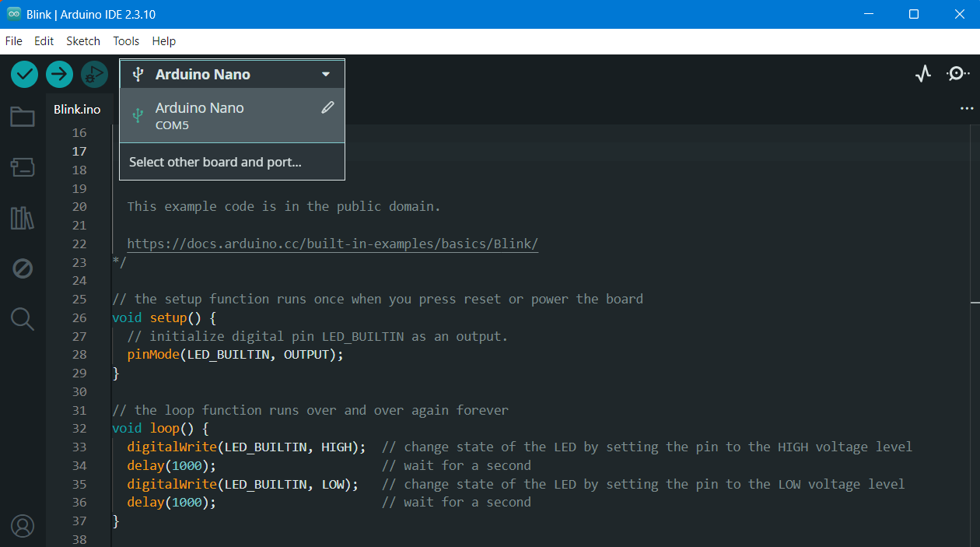Viewport: 980px width, 547px height.
Task: Click the 'void setup() {' line
Action: click(x=164, y=317)
